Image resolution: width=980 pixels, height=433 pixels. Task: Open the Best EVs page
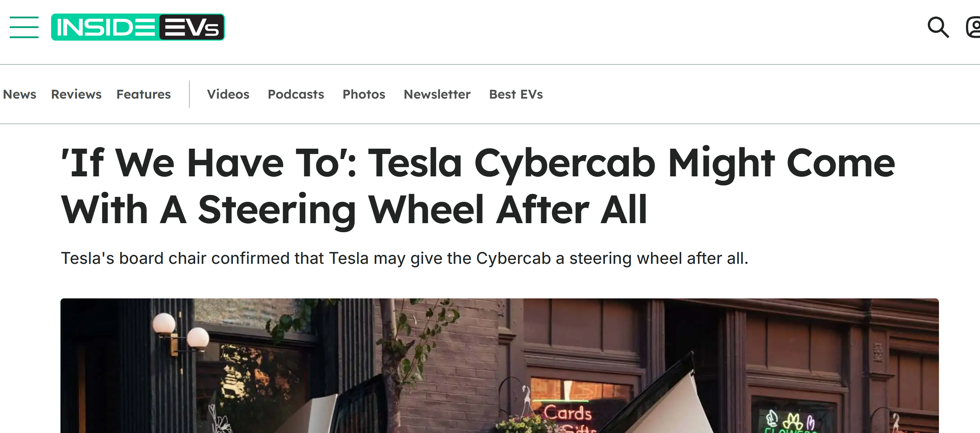pyautogui.click(x=516, y=94)
